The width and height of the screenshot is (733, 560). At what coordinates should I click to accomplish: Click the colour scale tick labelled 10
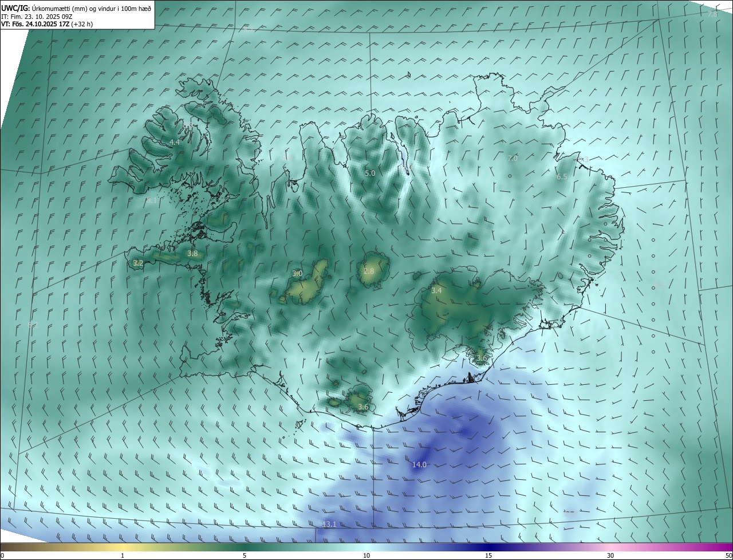[366, 555]
